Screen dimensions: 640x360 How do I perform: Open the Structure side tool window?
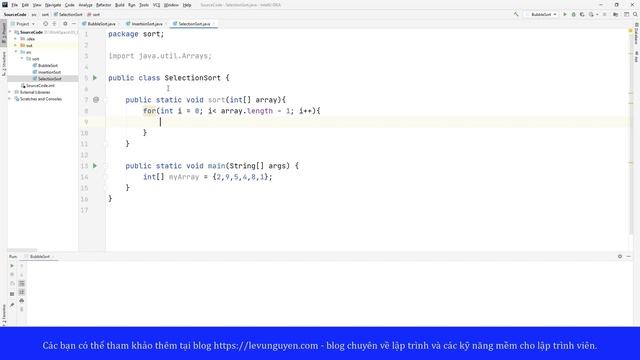[x=4, y=63]
